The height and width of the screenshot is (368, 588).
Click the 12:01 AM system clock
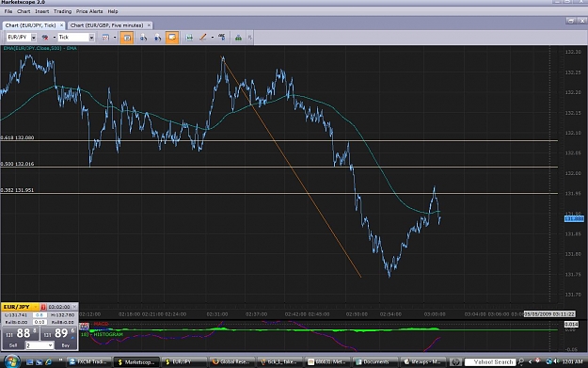click(x=572, y=362)
